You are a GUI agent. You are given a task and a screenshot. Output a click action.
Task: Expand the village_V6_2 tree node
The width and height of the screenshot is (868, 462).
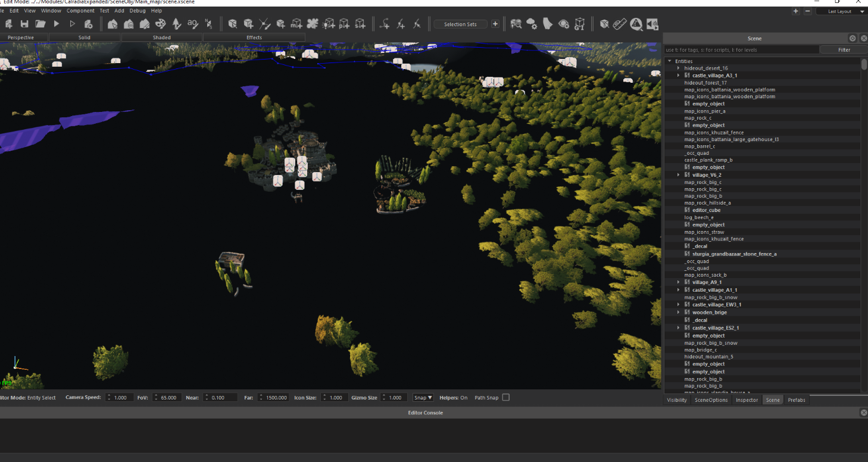678,175
